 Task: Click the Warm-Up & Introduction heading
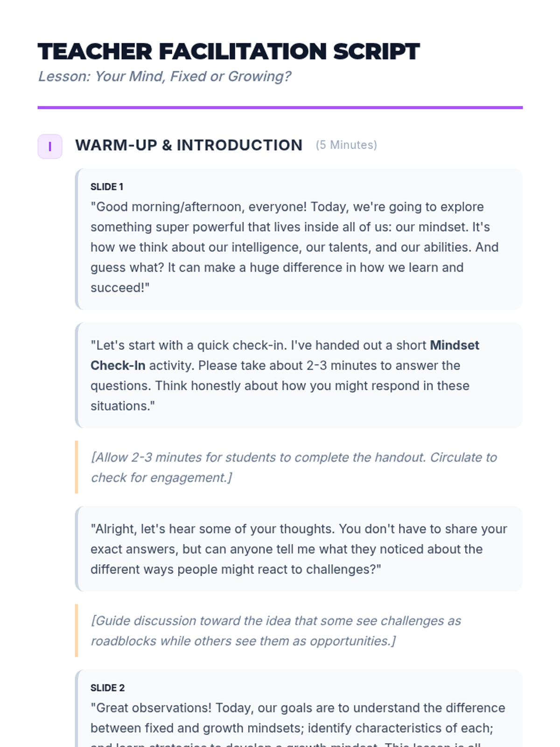[189, 145]
